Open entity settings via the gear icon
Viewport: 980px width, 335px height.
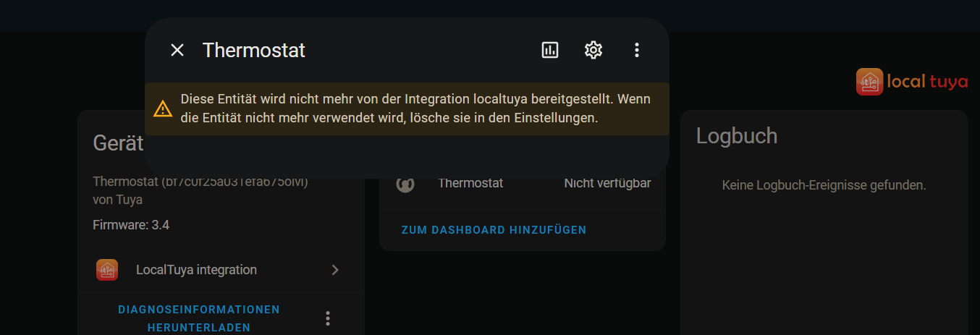tap(594, 50)
